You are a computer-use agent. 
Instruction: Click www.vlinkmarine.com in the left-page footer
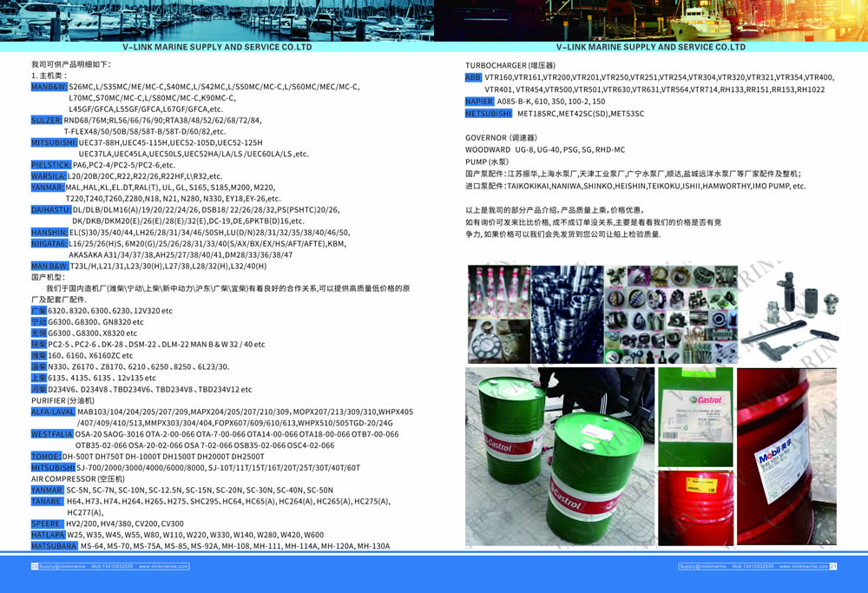163,566
